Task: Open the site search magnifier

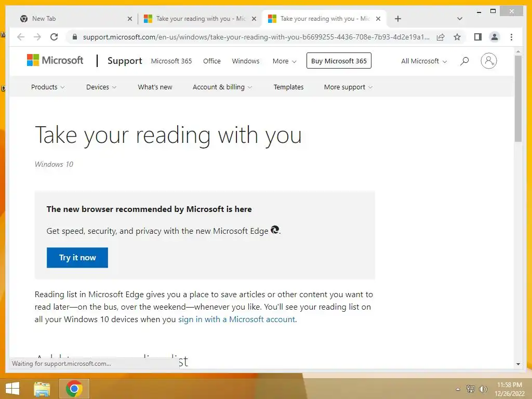Action: pos(464,61)
